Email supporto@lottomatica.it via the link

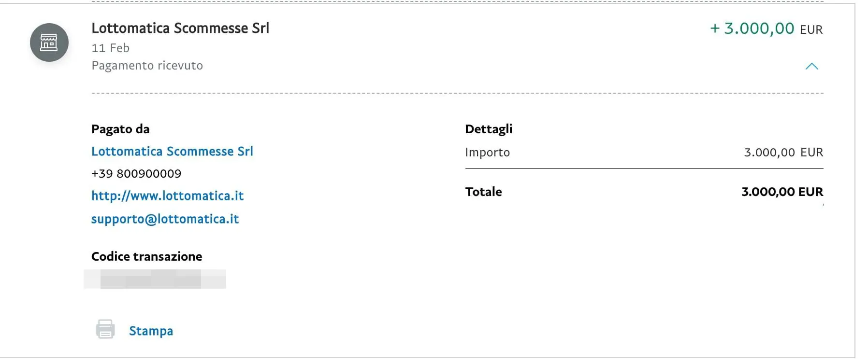(x=165, y=219)
